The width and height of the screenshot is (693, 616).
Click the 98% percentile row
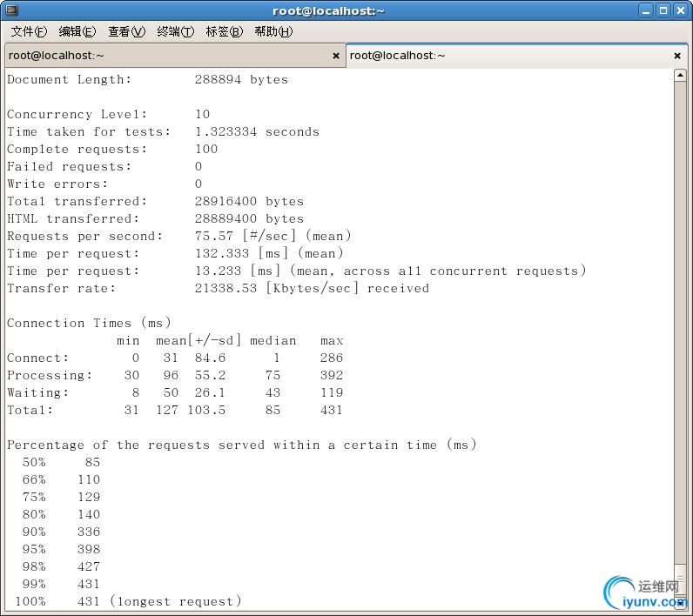[62, 566]
